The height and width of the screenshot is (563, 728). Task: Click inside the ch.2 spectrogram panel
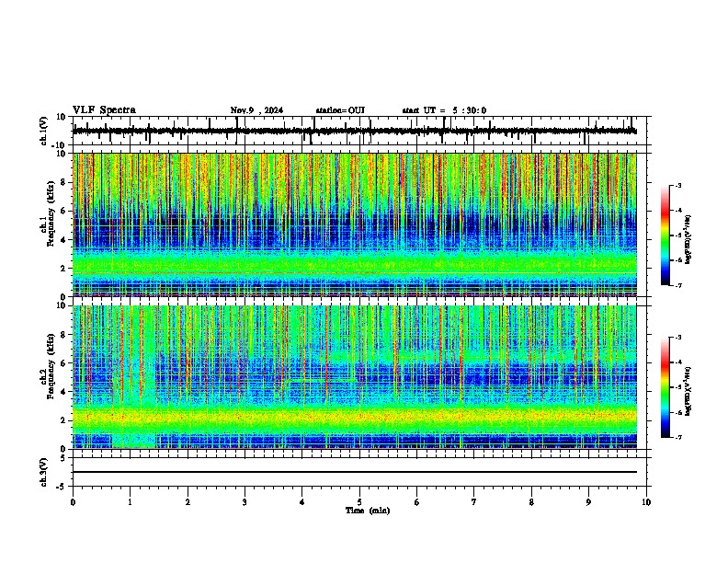click(355, 377)
